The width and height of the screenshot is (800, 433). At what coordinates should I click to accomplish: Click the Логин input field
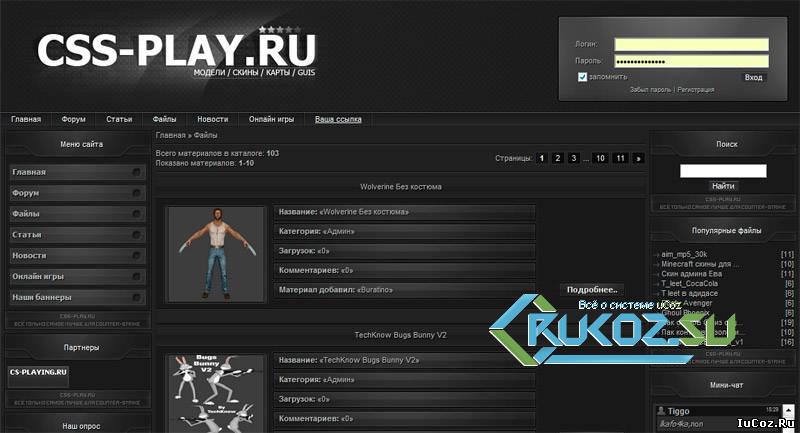coord(691,44)
